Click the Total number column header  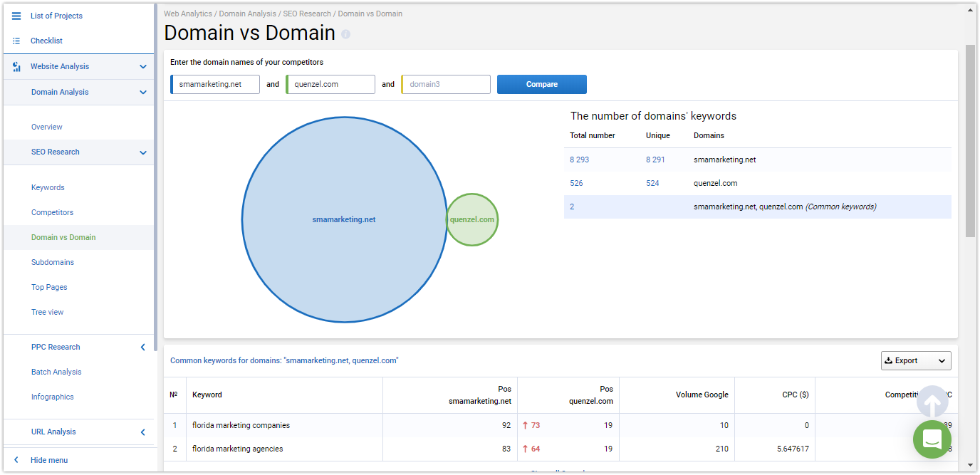[593, 135]
